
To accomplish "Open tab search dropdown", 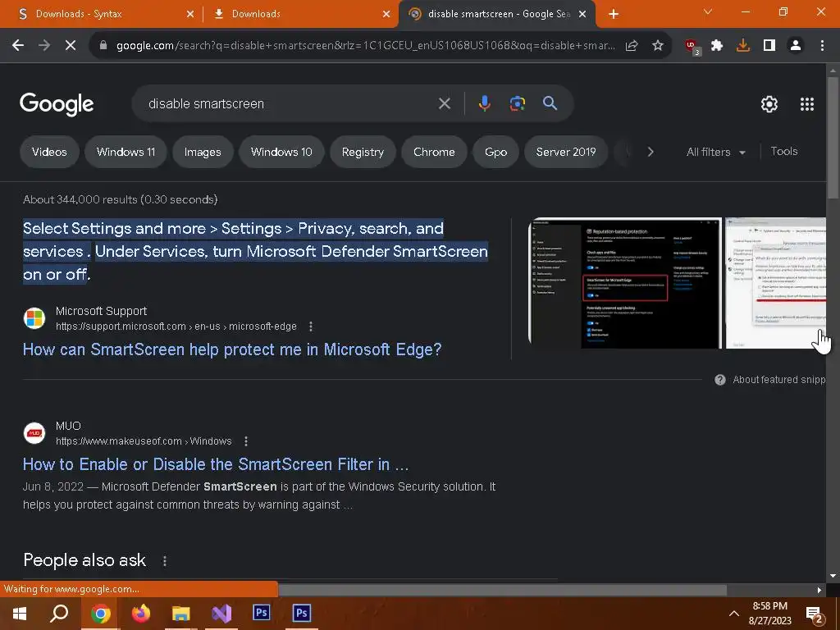I will click(708, 11).
